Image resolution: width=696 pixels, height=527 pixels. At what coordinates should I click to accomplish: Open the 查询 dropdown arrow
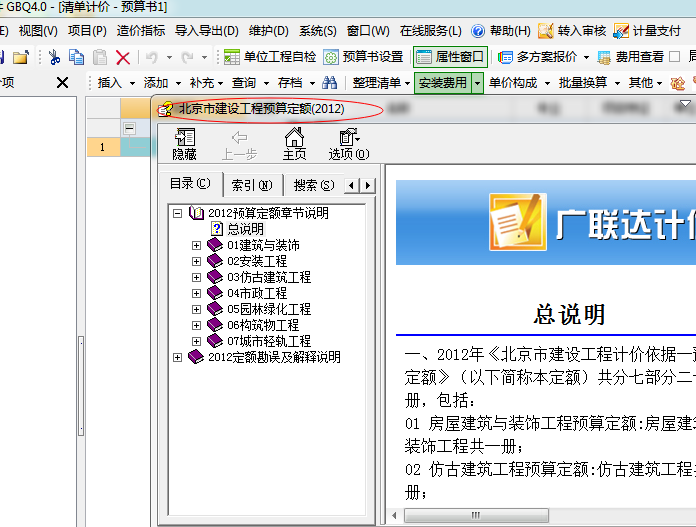coord(266,83)
